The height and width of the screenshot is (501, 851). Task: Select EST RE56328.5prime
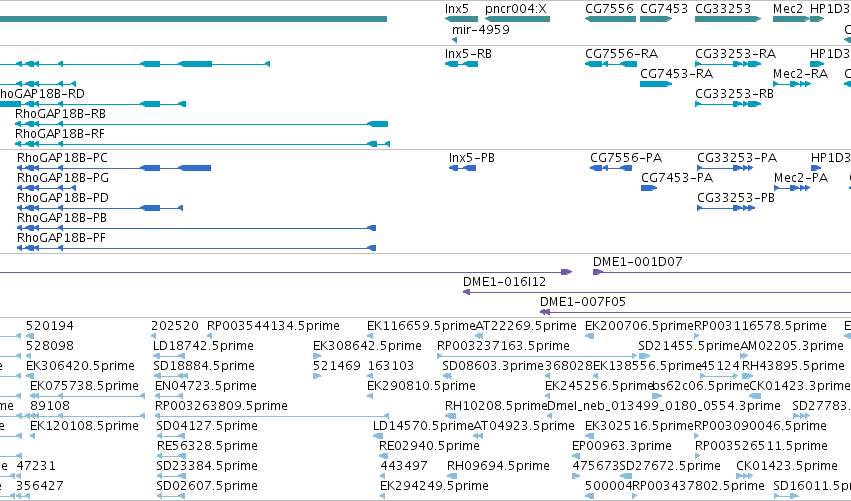click(207, 447)
